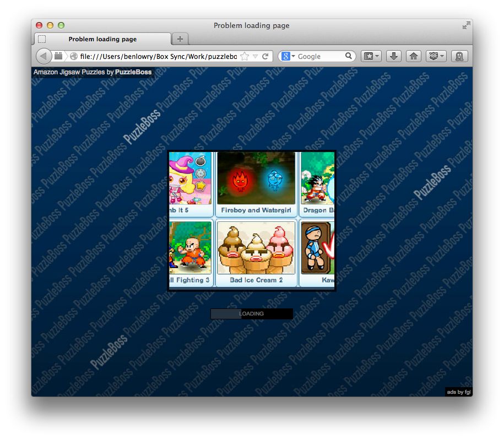Select the Problem loading page tab
The height and width of the screenshot is (440, 504).
(102, 39)
